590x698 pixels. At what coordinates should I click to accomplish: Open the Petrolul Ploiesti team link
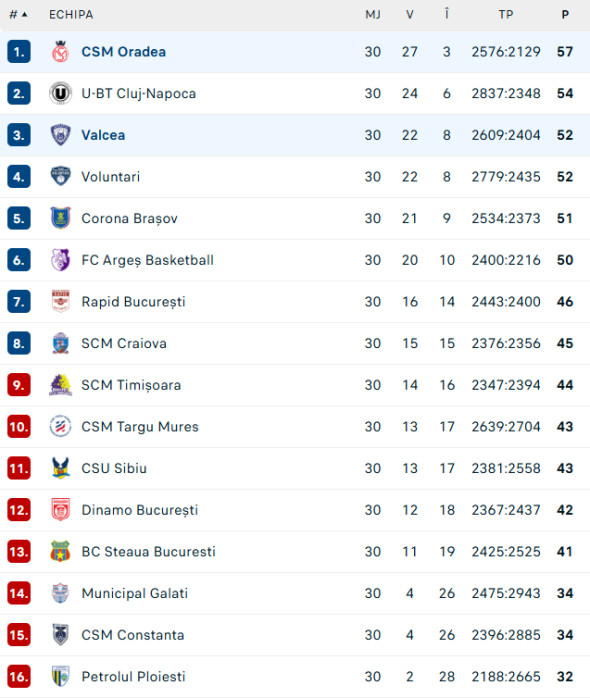point(133,677)
